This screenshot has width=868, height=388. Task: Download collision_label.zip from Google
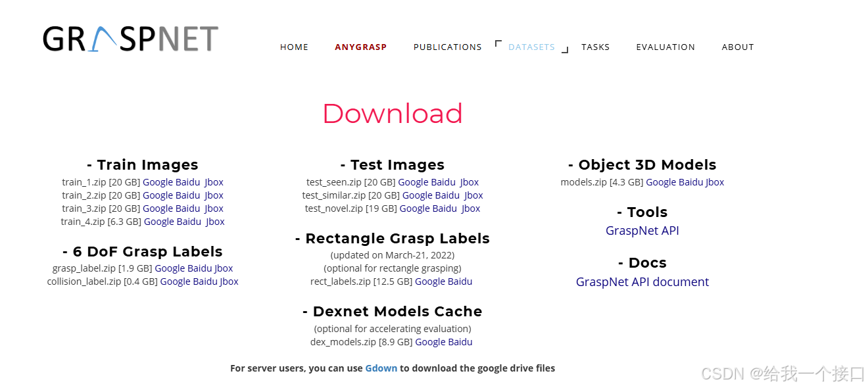point(176,281)
